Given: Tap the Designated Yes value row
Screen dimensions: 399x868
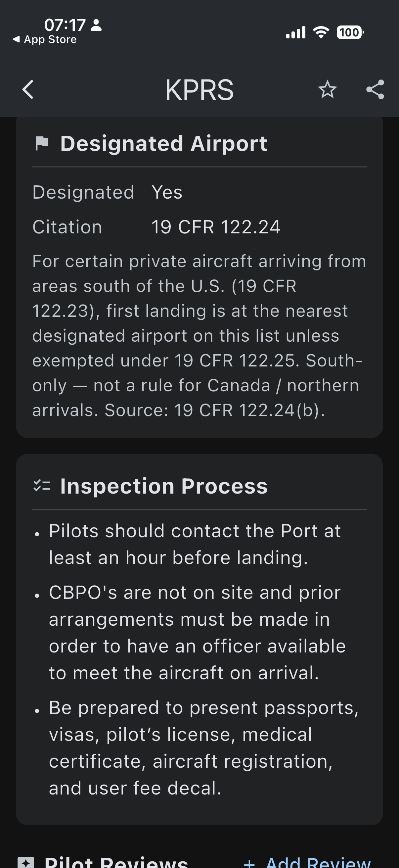Looking at the screenshot, I should coord(199,192).
